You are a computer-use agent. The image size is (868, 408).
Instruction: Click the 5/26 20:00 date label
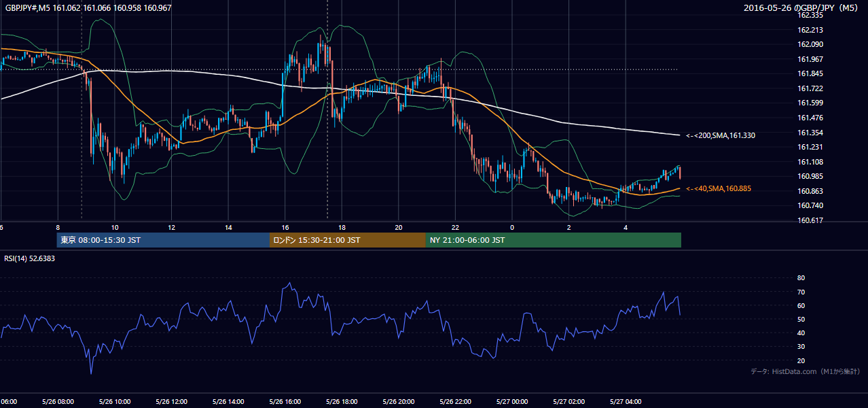tap(399, 402)
